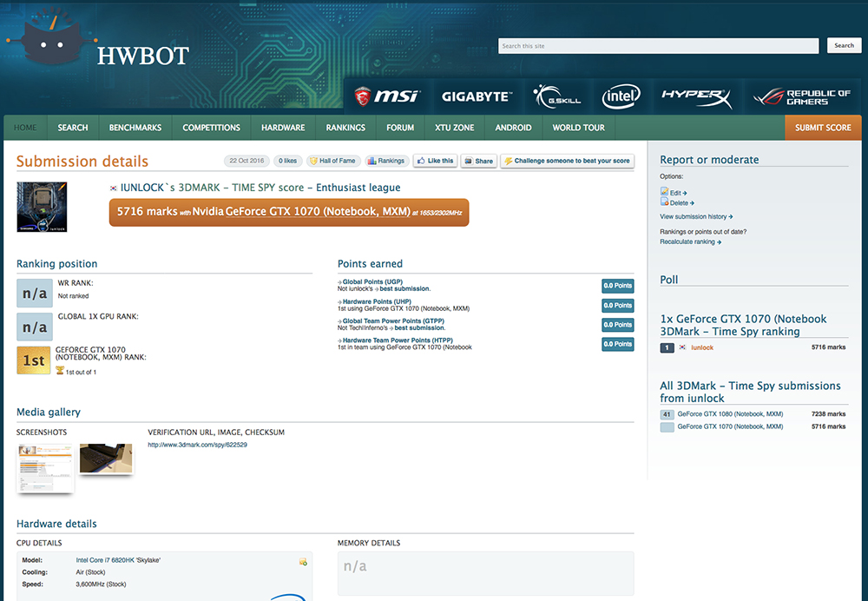Image resolution: width=868 pixels, height=601 pixels.
Task: Open the MSI sponsor logo
Action: 387,96
